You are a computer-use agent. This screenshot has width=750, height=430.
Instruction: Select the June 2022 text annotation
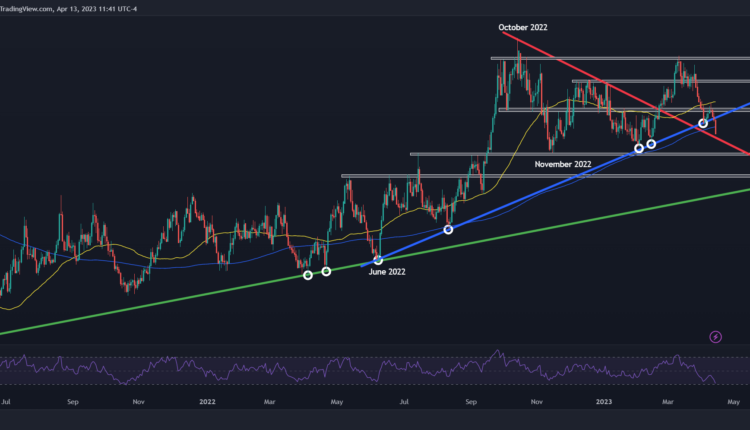388,271
